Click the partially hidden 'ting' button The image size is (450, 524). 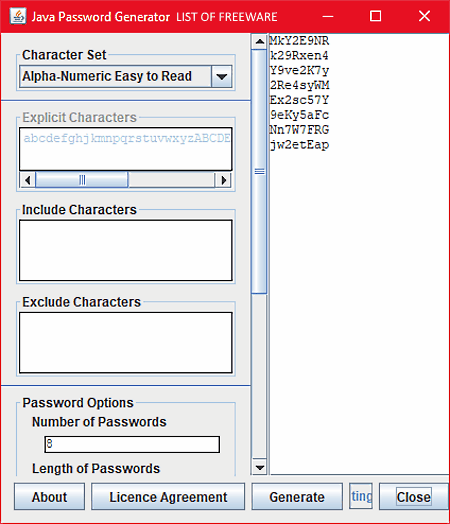click(x=361, y=496)
